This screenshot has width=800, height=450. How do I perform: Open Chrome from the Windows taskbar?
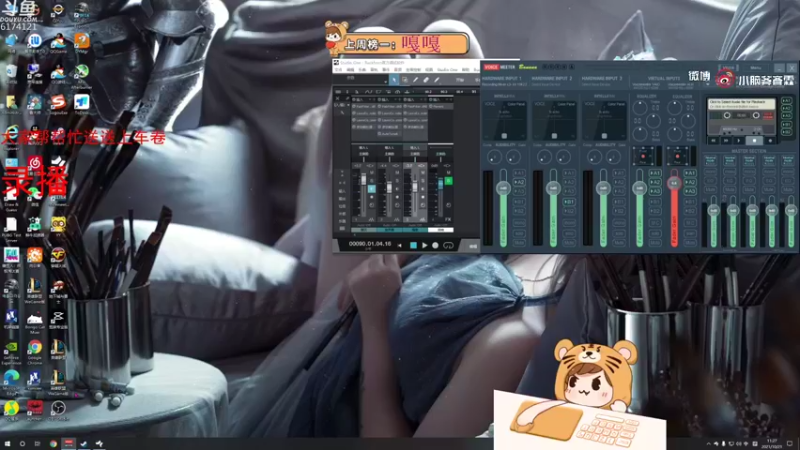pyautogui.click(x=53, y=444)
